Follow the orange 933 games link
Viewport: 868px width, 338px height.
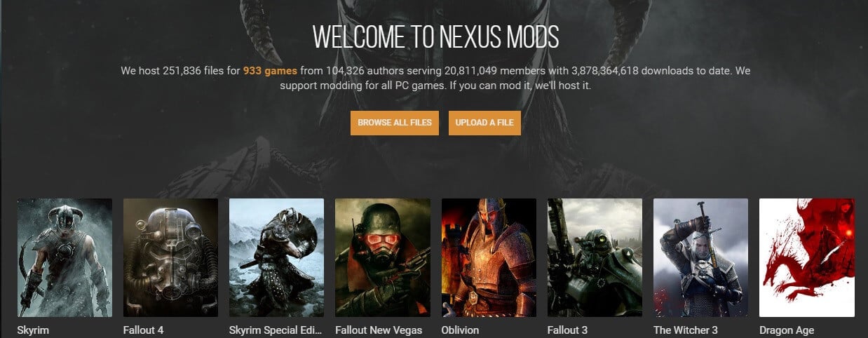(x=270, y=71)
